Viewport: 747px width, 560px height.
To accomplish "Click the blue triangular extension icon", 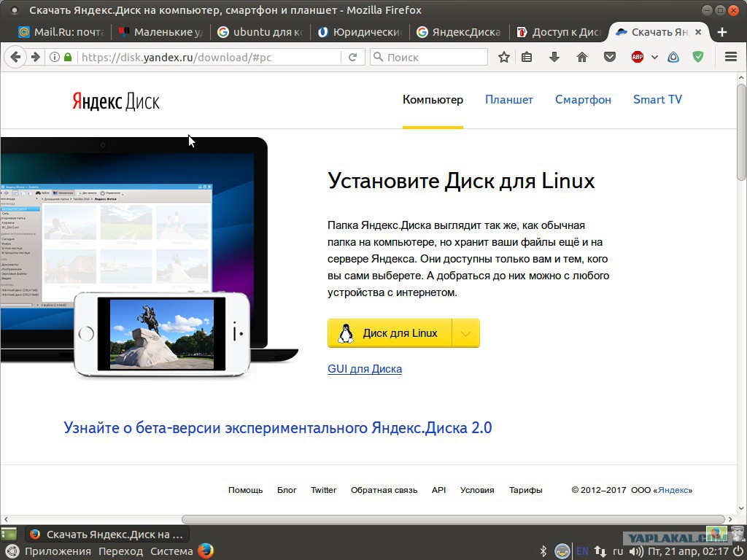I will pos(673,57).
